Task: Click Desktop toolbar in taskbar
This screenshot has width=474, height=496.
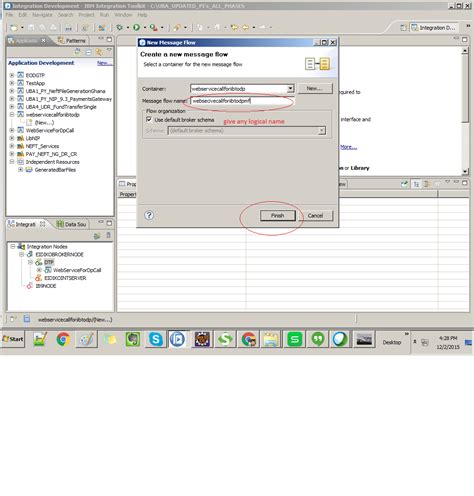Action: [392, 342]
